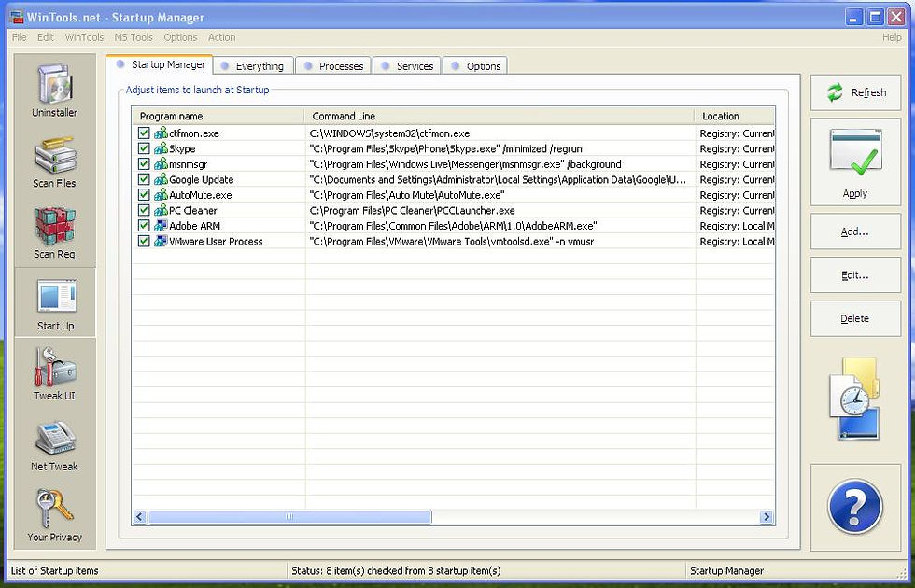The image size is (915, 588).
Task: Switch to the Options tab
Action: click(475, 66)
